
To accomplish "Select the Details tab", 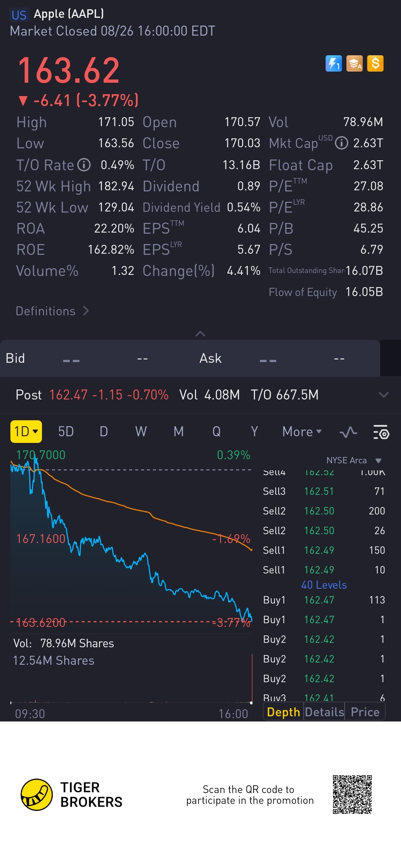I will [325, 712].
